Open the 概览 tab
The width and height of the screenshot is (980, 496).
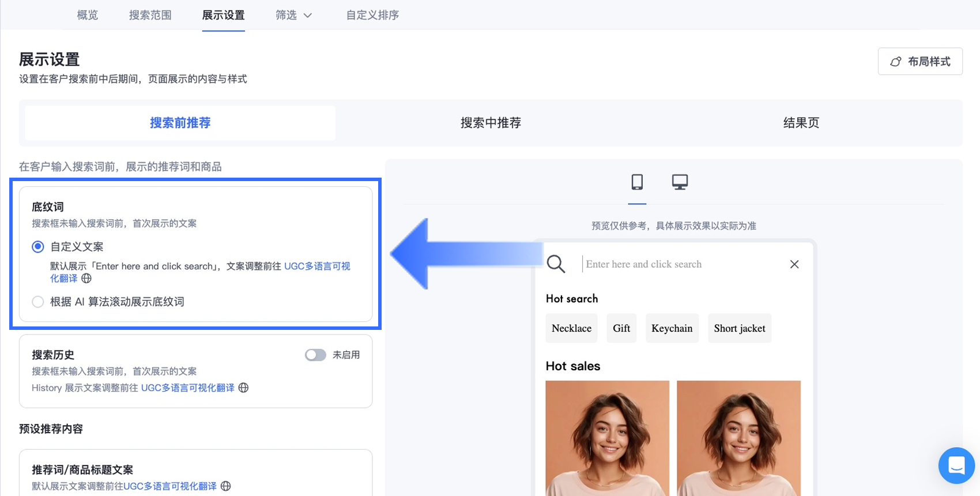tap(88, 15)
